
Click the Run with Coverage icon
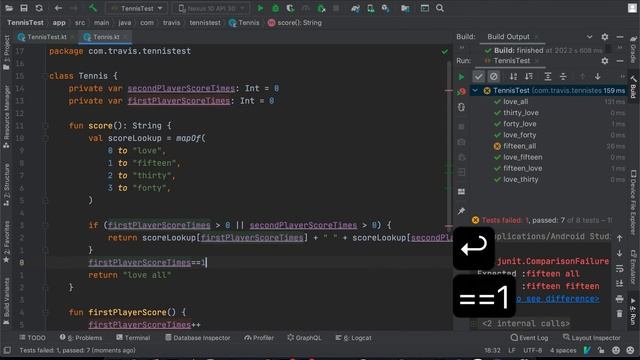[x=290, y=8]
